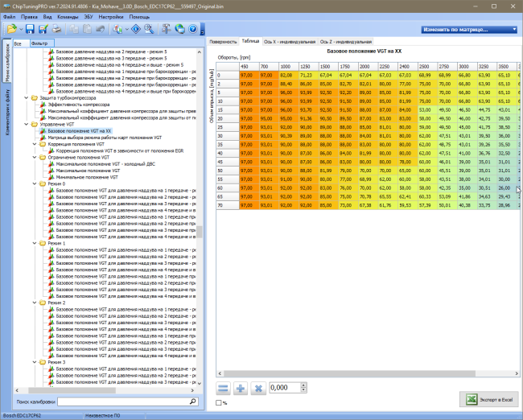
Task: Collapse the Защита турбокомпрессора folder
Action: (27, 97)
